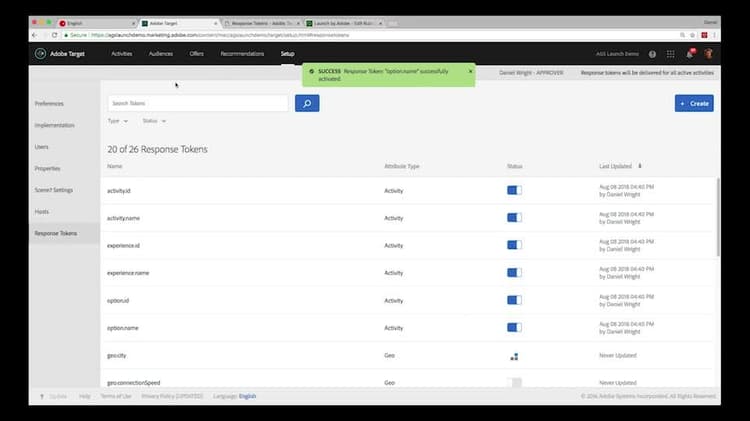Viewport: 750px width, 421px height.
Task: Click the Attribute Type column header
Action: tap(402, 166)
